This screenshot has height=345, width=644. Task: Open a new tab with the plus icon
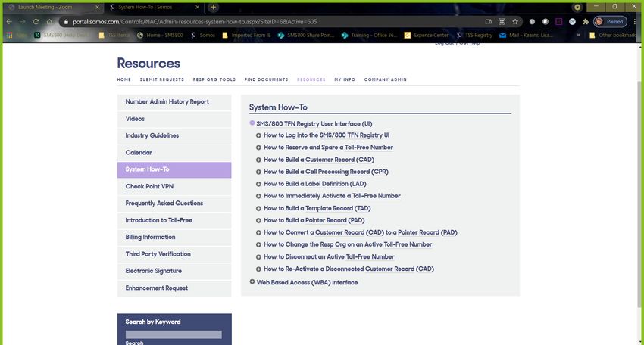pyautogui.click(x=213, y=7)
